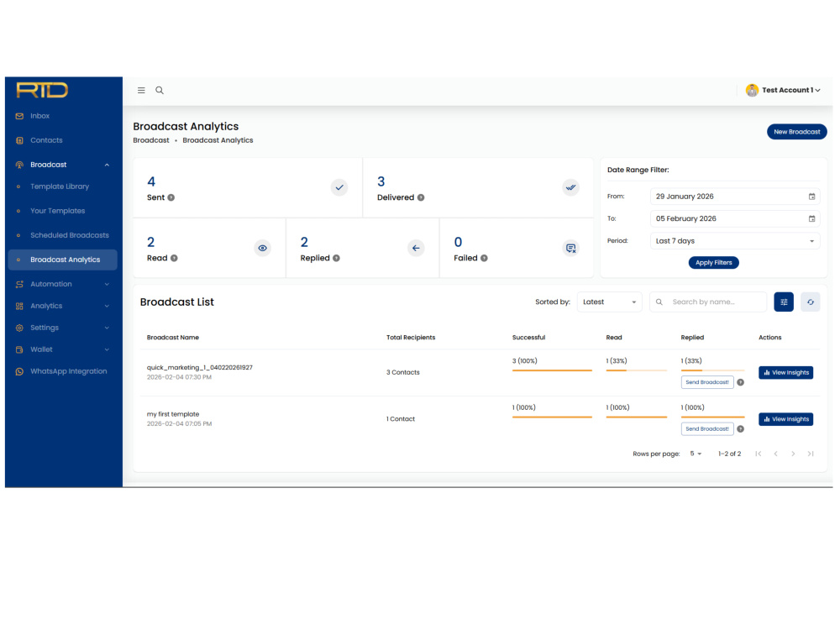840x630 pixels.
Task: Click the New Broadcast button
Action: tap(796, 132)
